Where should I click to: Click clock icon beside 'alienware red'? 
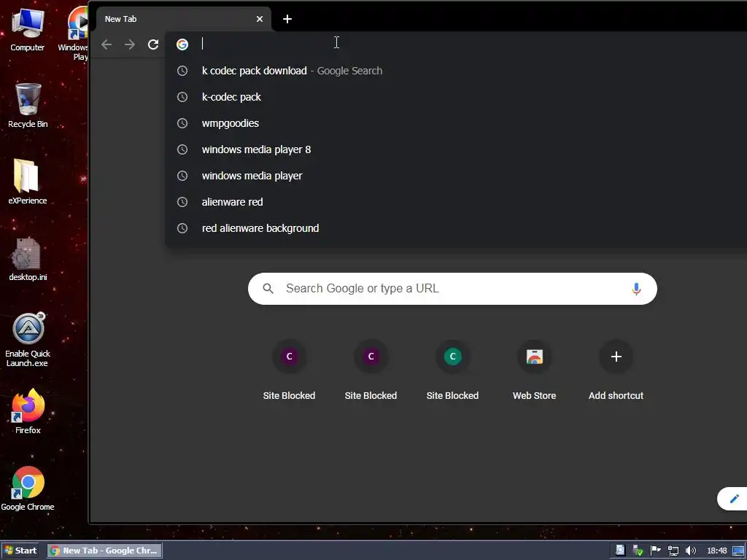pos(182,202)
